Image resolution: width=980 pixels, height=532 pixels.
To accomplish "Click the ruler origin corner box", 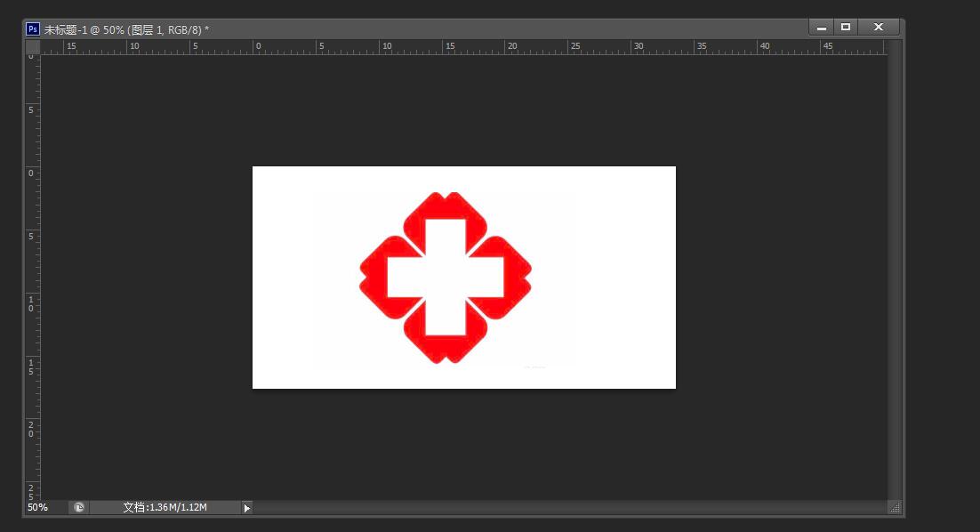I will (33, 47).
